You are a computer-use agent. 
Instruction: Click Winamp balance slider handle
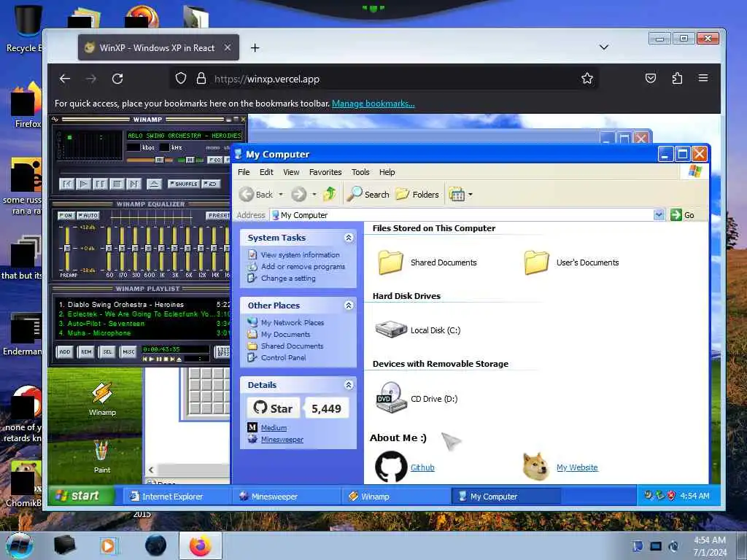coord(190,160)
